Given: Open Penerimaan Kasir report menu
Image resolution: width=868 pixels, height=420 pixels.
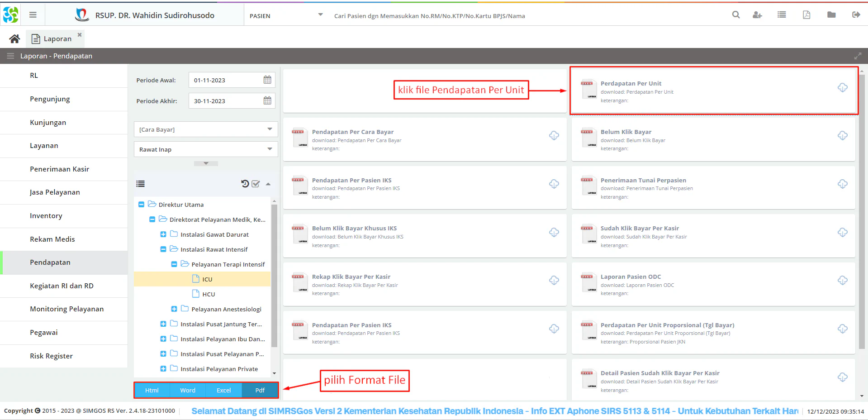Looking at the screenshot, I should point(64,169).
